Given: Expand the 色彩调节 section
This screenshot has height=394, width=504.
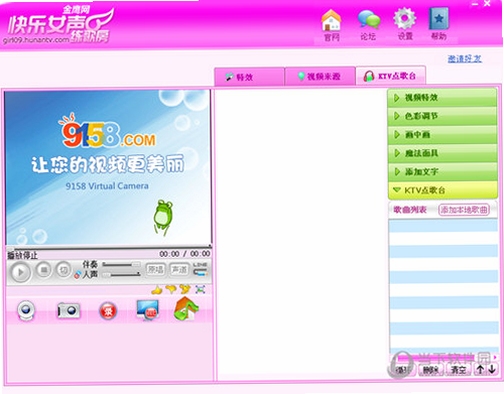Looking at the screenshot, I should 442,116.
